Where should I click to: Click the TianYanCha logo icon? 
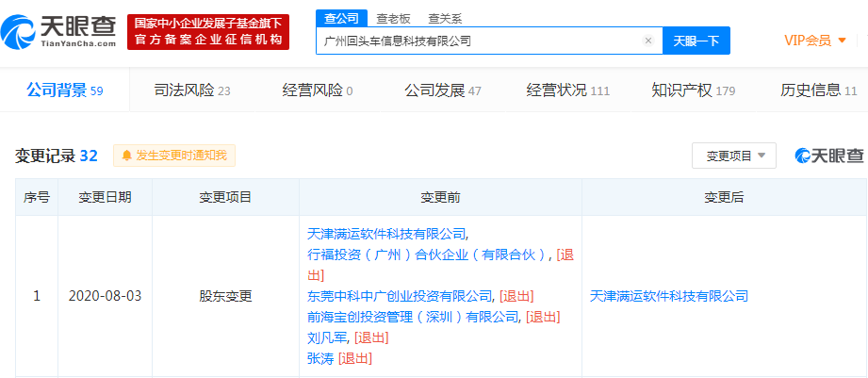tap(18, 31)
